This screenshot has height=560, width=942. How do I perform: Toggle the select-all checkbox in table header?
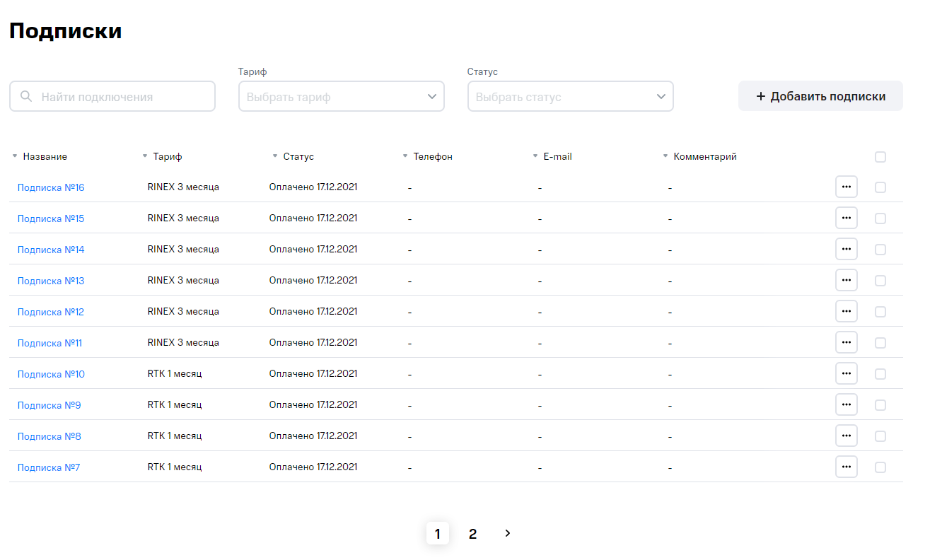(x=880, y=157)
